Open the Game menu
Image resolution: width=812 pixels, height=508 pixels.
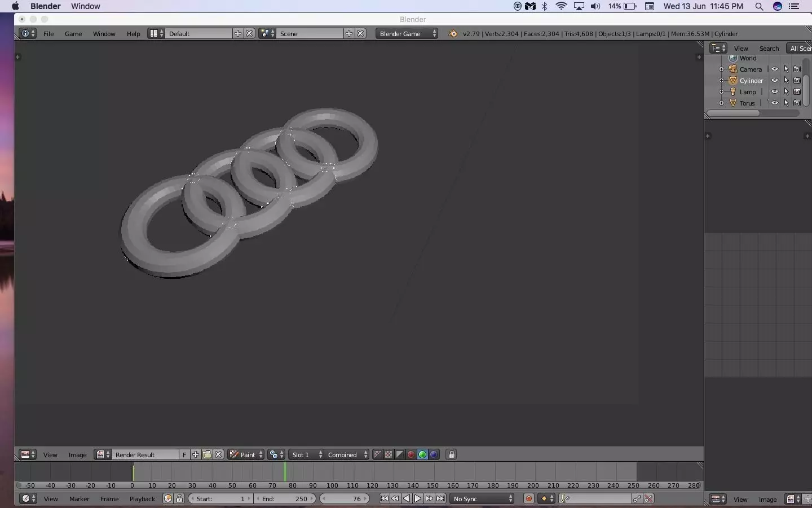pyautogui.click(x=73, y=34)
